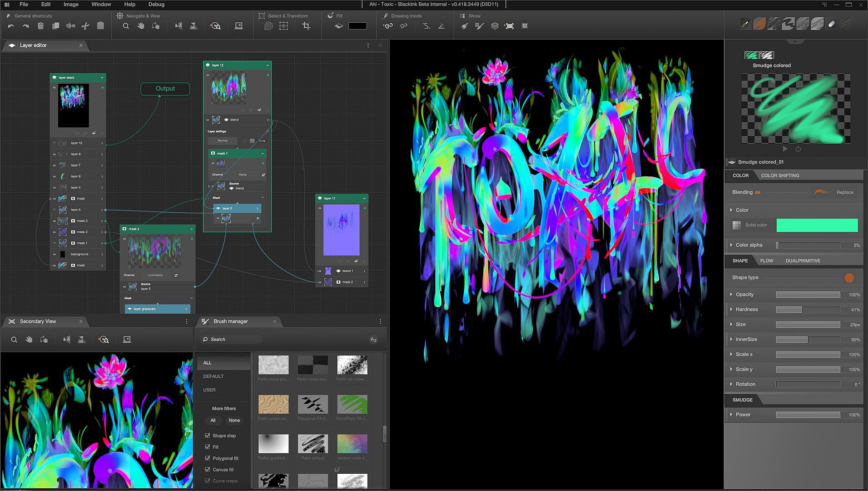Click the trash delete icon in toolbar
This screenshot has width=868, height=491.
[40, 26]
